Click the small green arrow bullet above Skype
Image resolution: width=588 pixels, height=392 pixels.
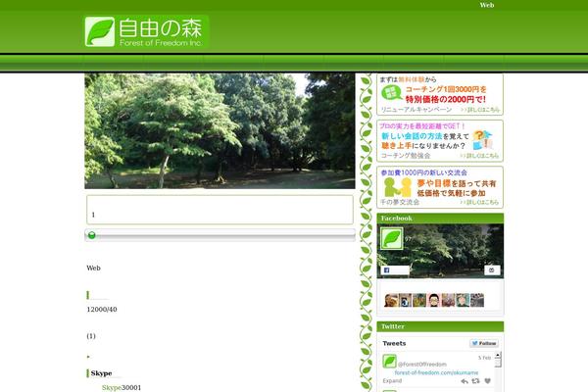[88, 357]
